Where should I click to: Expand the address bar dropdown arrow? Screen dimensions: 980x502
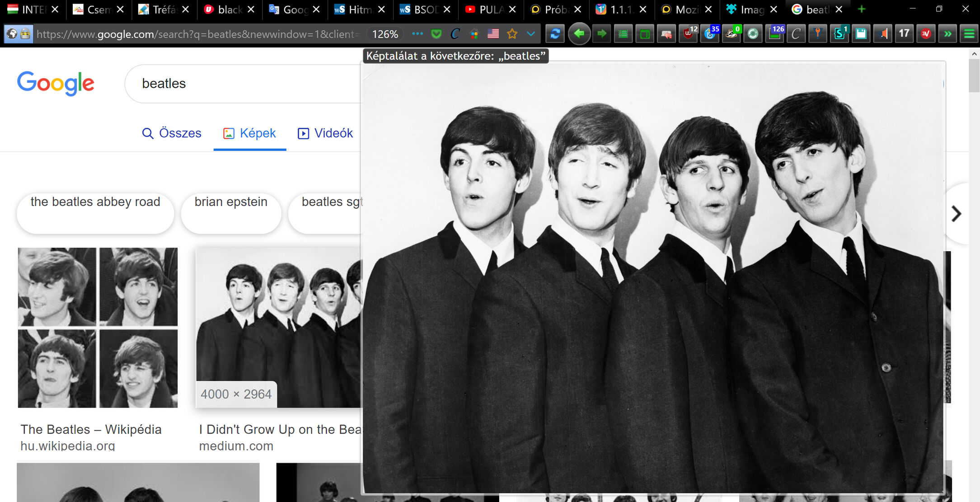pos(531,34)
